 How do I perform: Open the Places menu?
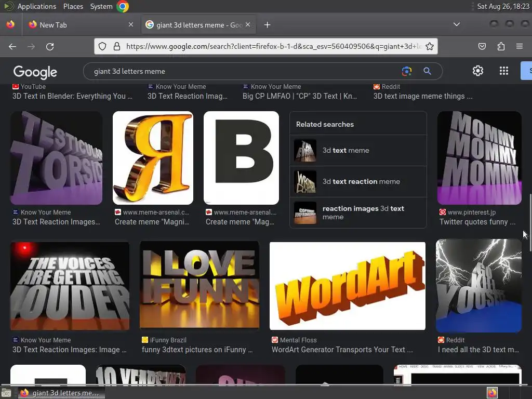tap(73, 6)
